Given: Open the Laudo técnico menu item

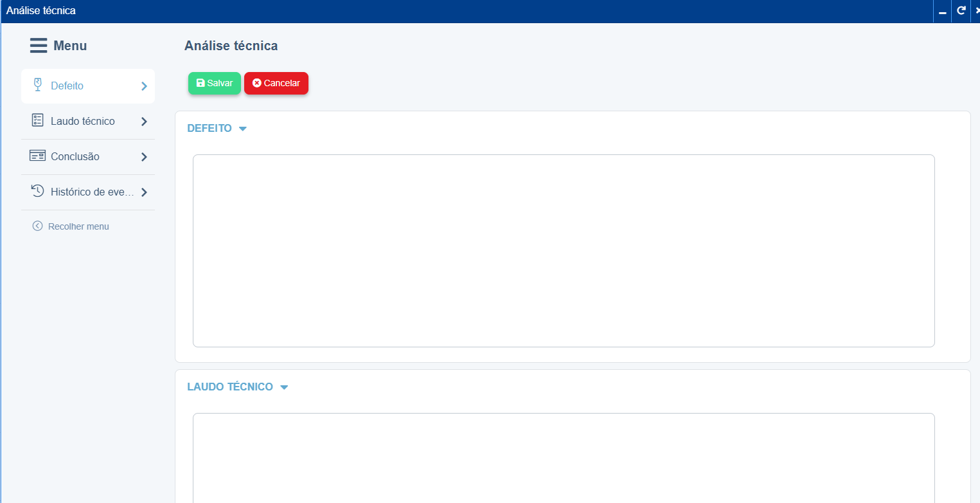Looking at the screenshot, I should [83, 121].
